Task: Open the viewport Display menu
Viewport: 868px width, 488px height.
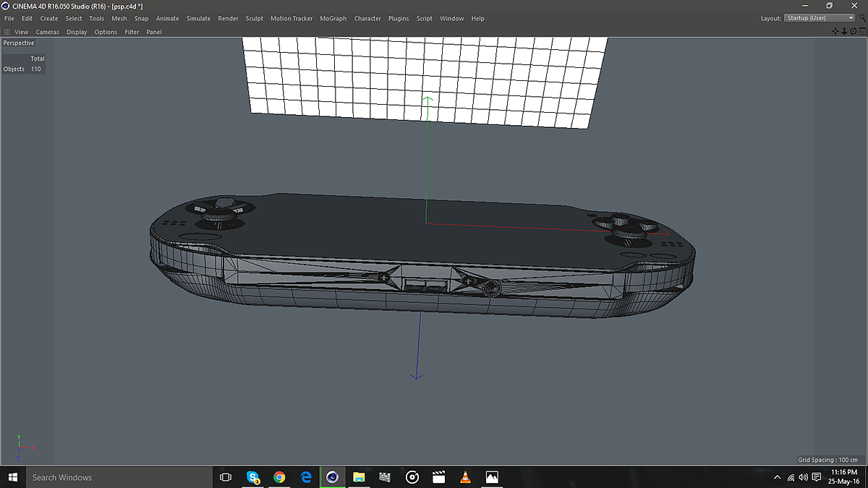Action: tap(77, 32)
